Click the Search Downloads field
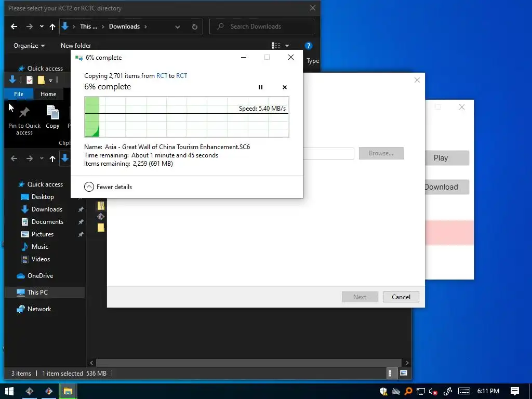 coord(262,26)
